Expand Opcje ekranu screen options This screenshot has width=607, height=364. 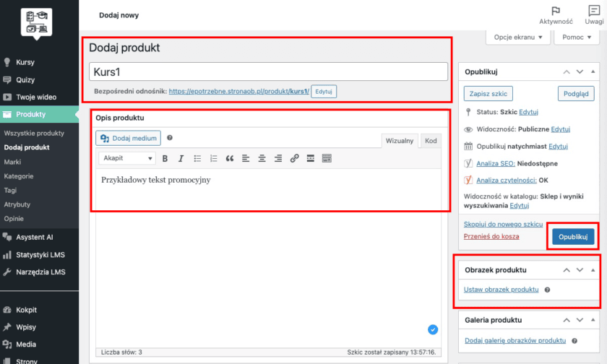[518, 37]
